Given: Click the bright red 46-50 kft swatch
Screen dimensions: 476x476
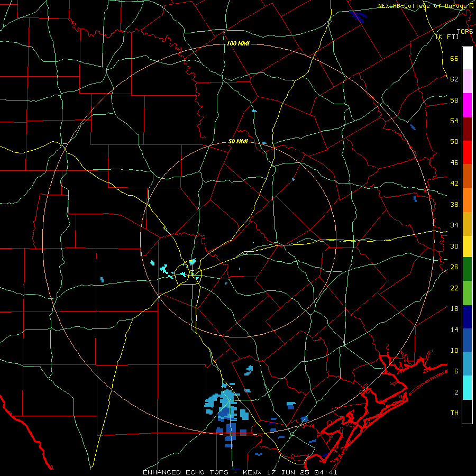Looking at the screenshot, I should [467, 152].
